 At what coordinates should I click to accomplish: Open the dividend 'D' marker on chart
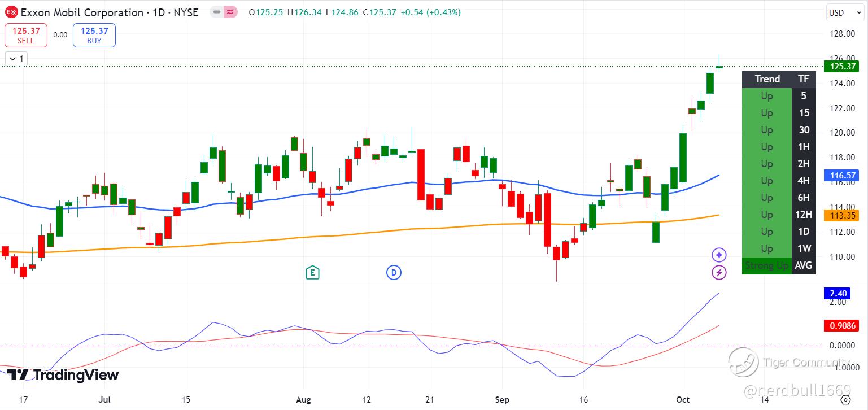[394, 273]
